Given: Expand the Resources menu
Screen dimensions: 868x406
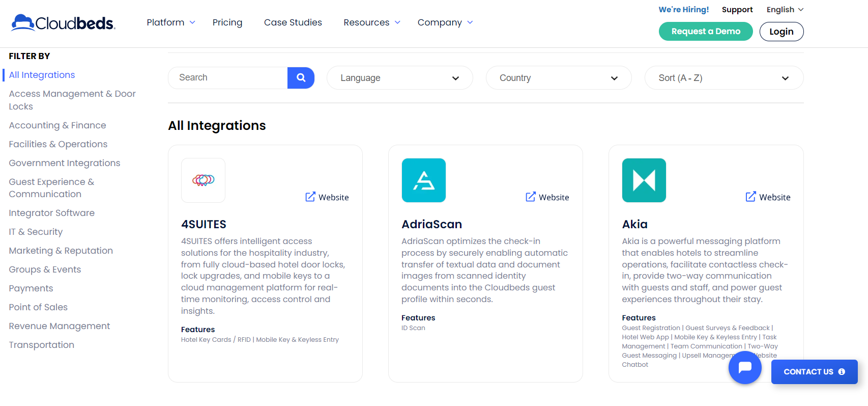Looking at the screenshot, I should click(x=372, y=22).
